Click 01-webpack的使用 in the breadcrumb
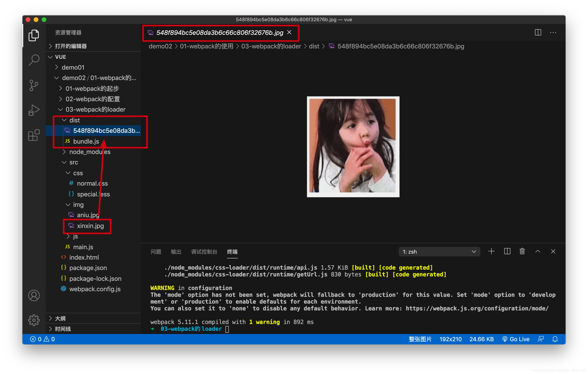This screenshot has height=374, width=588. coord(207,46)
